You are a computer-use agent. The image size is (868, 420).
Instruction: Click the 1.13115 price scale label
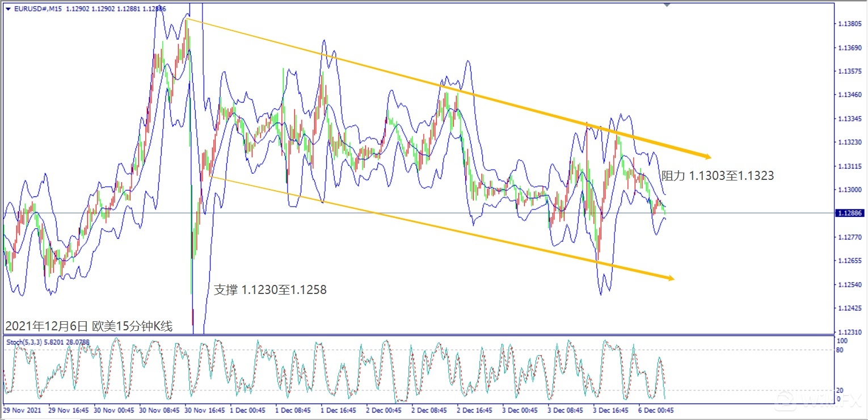click(x=849, y=166)
